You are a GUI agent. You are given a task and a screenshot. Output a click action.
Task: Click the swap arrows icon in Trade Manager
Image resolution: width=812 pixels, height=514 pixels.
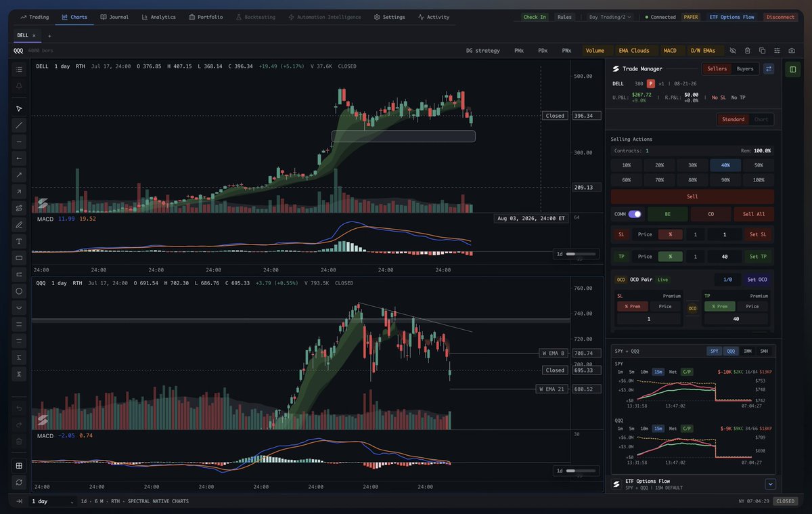click(x=769, y=68)
